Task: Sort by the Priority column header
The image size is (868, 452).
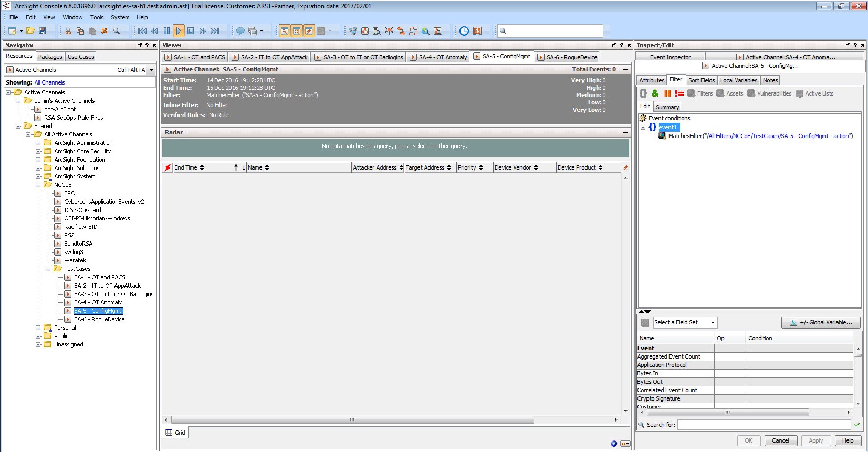Action: coord(474,167)
